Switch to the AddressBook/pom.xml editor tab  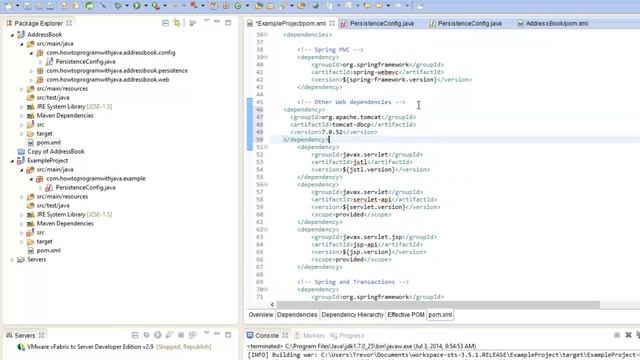pos(557,24)
